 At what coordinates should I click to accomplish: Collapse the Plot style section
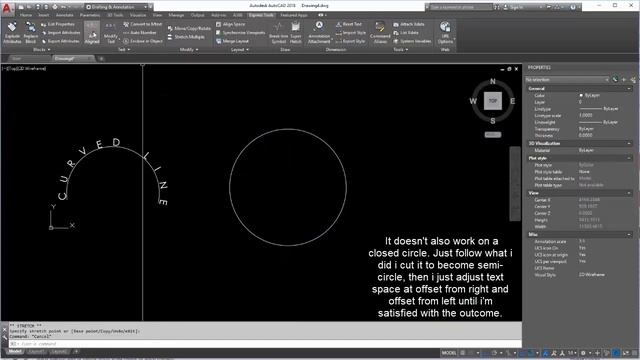(629, 158)
